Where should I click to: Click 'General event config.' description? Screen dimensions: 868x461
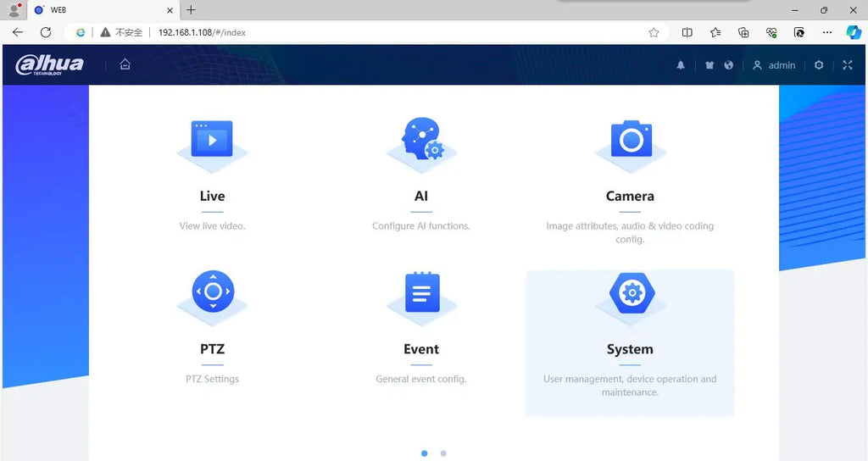[x=421, y=379]
